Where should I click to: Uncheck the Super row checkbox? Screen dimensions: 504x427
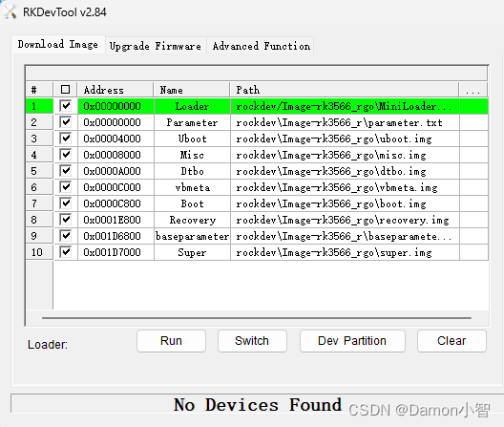66,252
